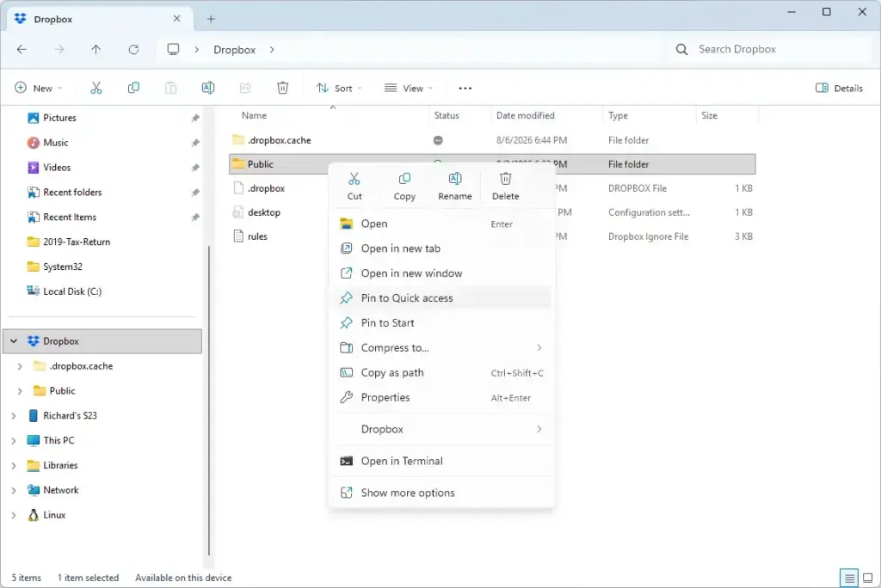The image size is (881, 588).
Task: Open the New dropdown button
Action: pos(38,88)
